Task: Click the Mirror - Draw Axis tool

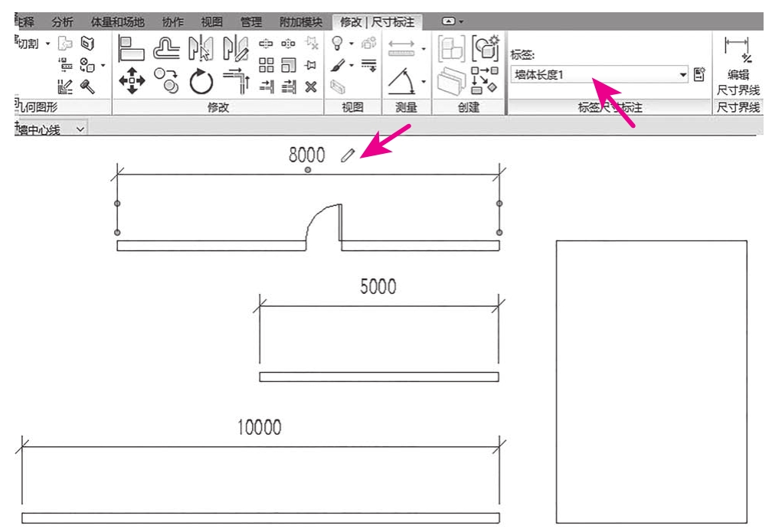Action: pyautogui.click(x=234, y=50)
